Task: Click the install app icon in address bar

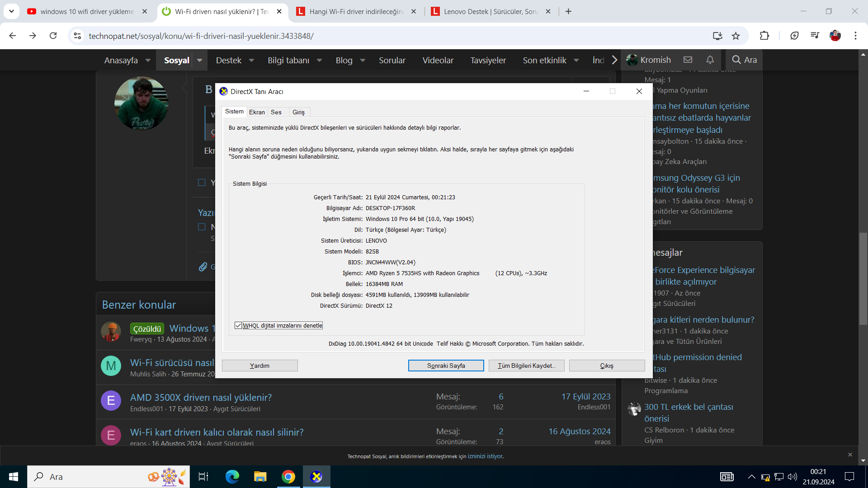Action: (717, 36)
